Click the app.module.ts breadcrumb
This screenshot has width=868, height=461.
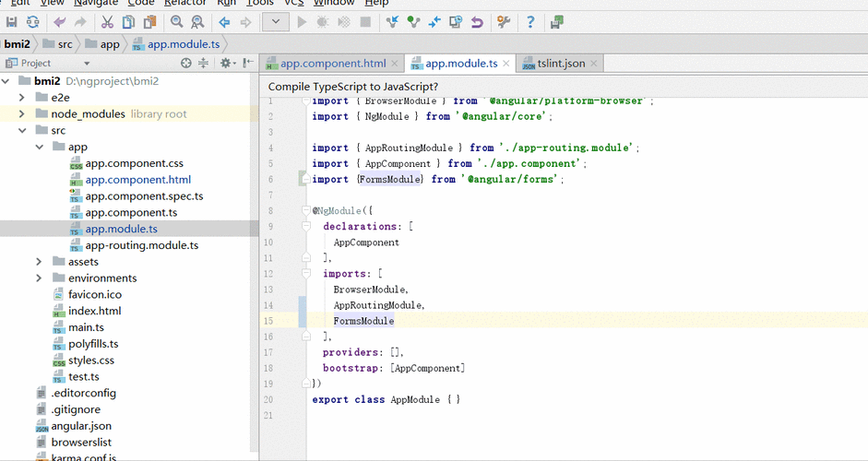pyautogui.click(x=176, y=44)
